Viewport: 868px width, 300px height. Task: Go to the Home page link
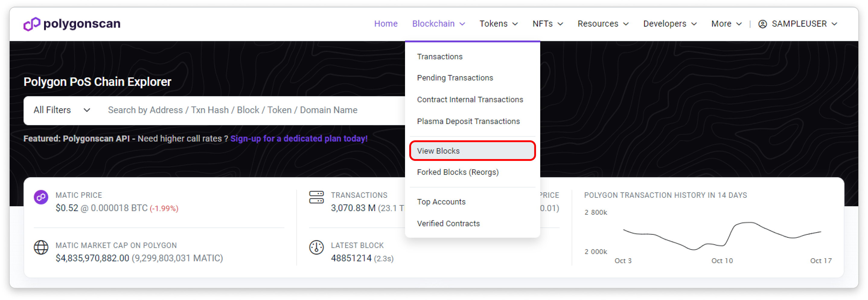pyautogui.click(x=386, y=24)
